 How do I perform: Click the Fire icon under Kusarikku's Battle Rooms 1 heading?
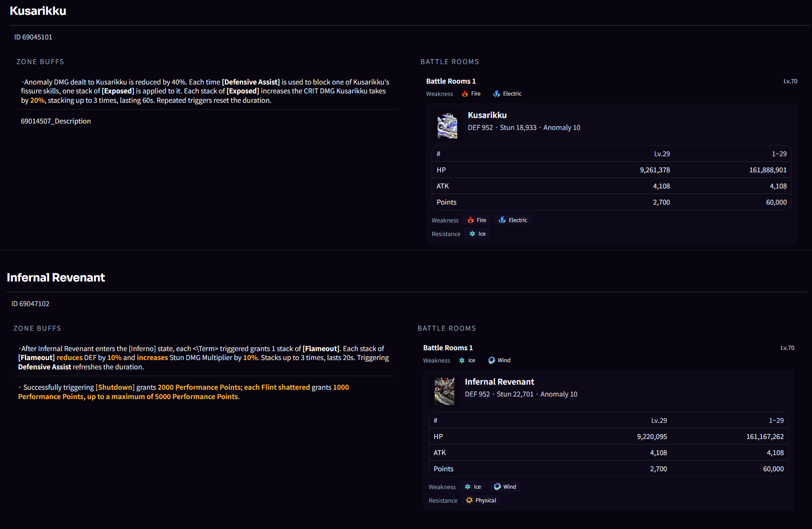pyautogui.click(x=465, y=94)
